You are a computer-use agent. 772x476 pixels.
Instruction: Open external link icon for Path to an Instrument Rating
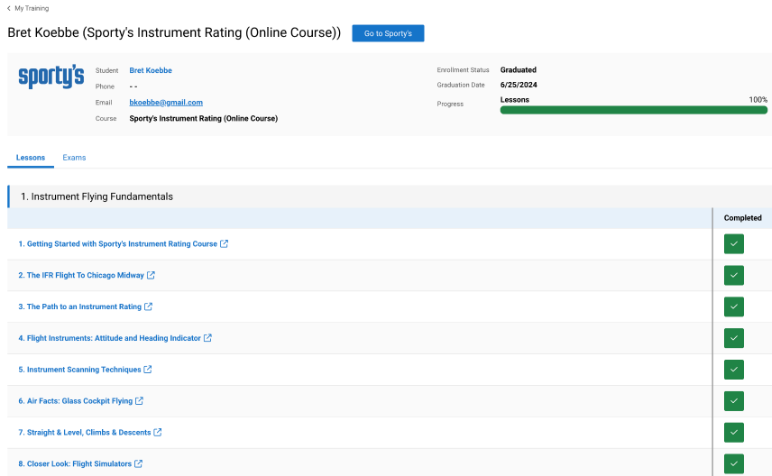[x=148, y=307]
